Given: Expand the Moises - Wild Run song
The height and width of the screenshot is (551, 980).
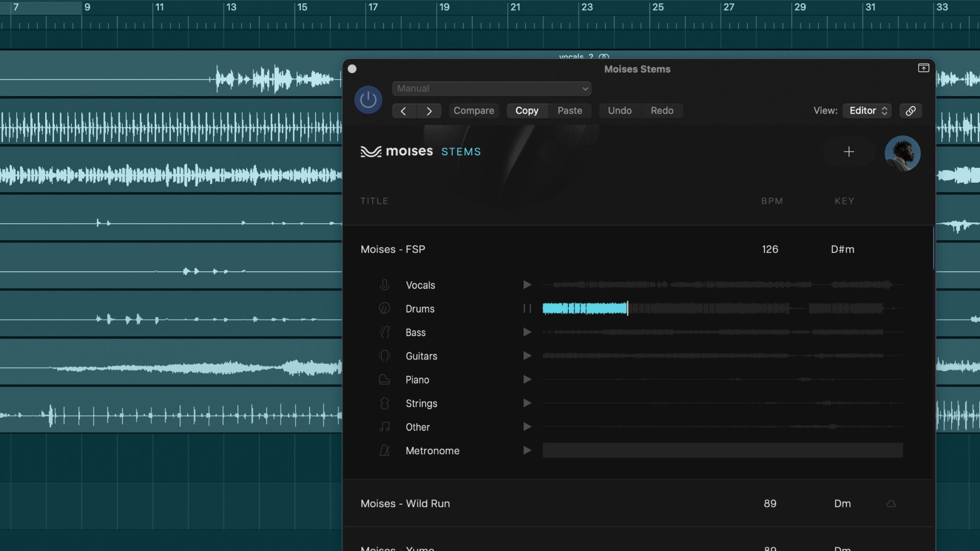Looking at the screenshot, I should coord(405,504).
